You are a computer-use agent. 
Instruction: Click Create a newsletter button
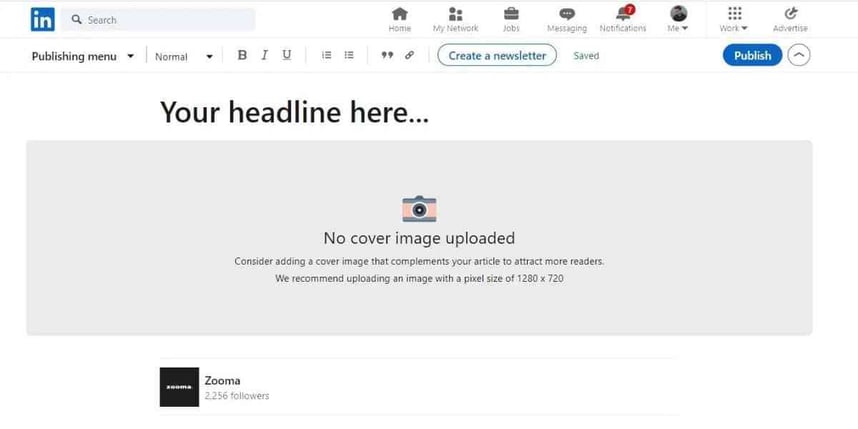[x=497, y=56]
